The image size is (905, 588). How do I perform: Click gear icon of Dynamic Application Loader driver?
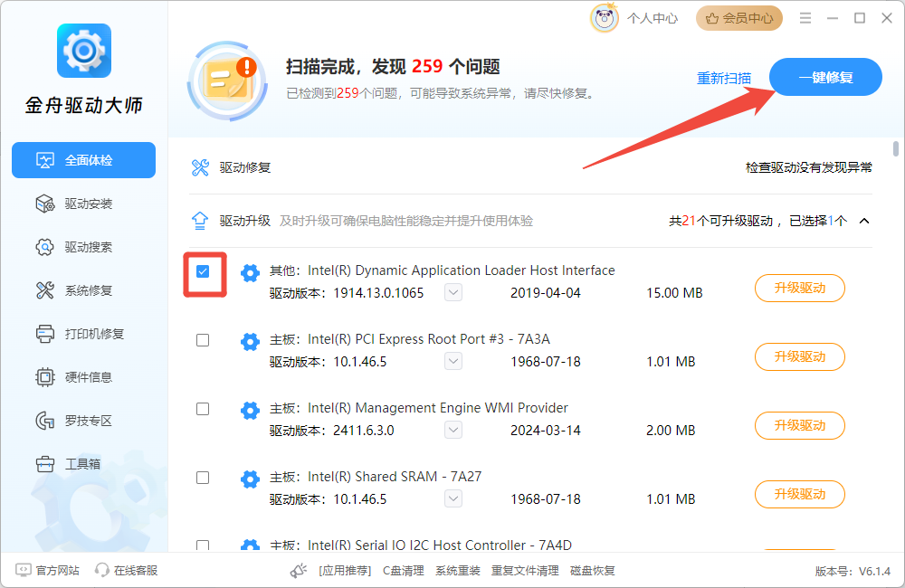click(250, 272)
